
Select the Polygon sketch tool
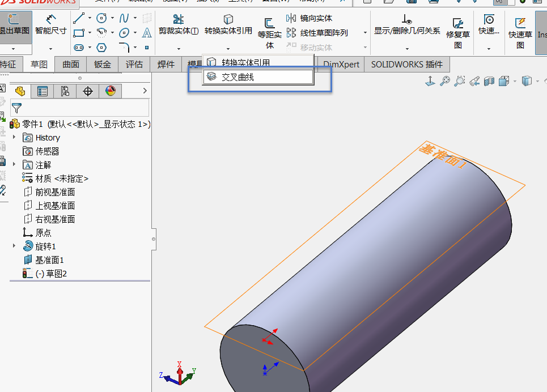pos(101,48)
